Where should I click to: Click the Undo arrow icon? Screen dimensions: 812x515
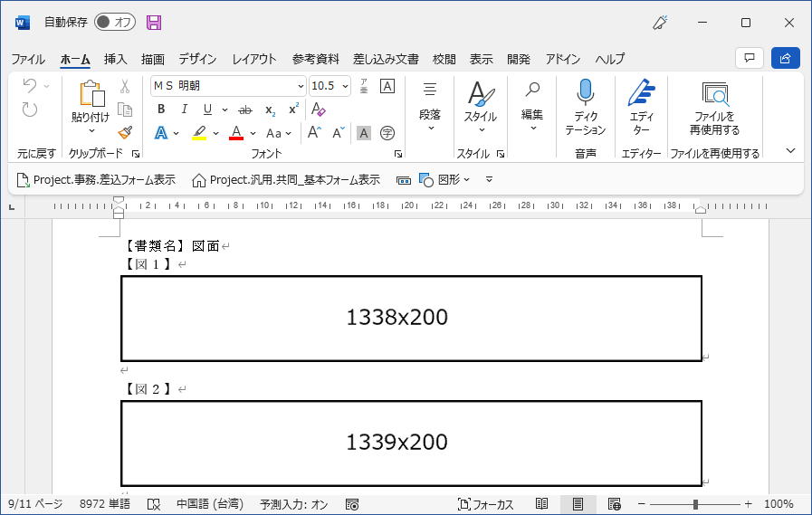coord(30,86)
